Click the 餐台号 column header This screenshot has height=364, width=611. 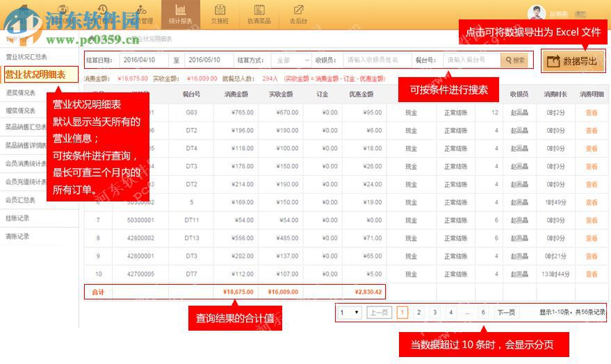click(x=191, y=94)
